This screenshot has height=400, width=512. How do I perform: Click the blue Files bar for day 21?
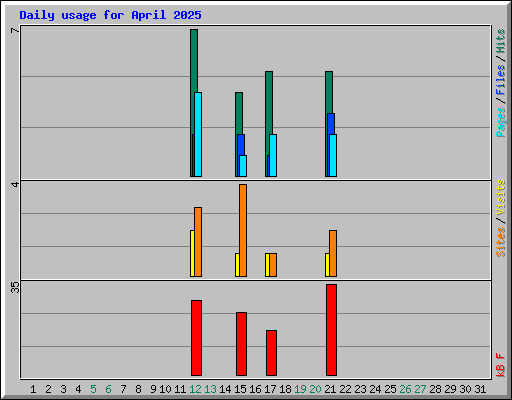pyautogui.click(x=331, y=124)
